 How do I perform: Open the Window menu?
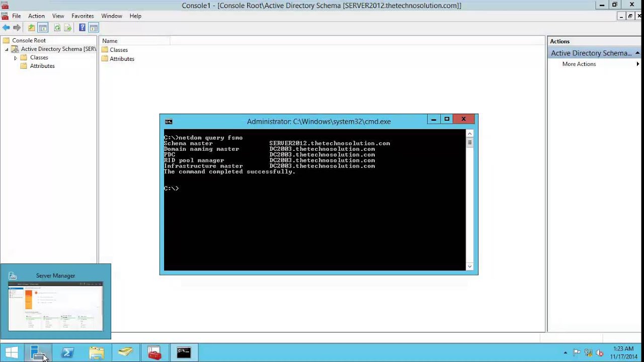(112, 16)
